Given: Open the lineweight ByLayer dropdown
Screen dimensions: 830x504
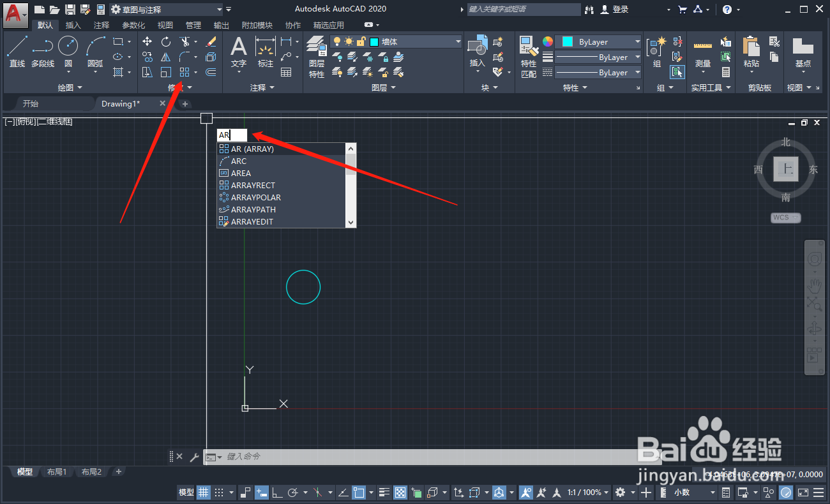Looking at the screenshot, I should 598,57.
